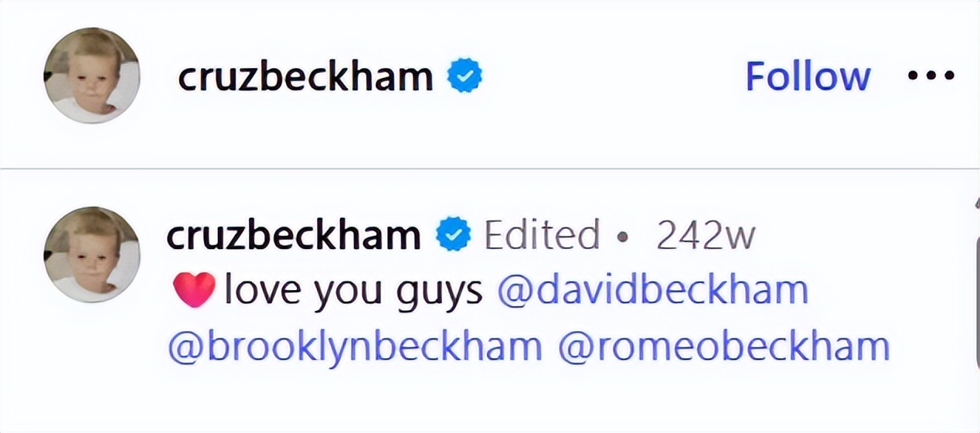This screenshot has height=433, width=980.
Task: Click the verified badge beside the header username
Action: [465, 76]
